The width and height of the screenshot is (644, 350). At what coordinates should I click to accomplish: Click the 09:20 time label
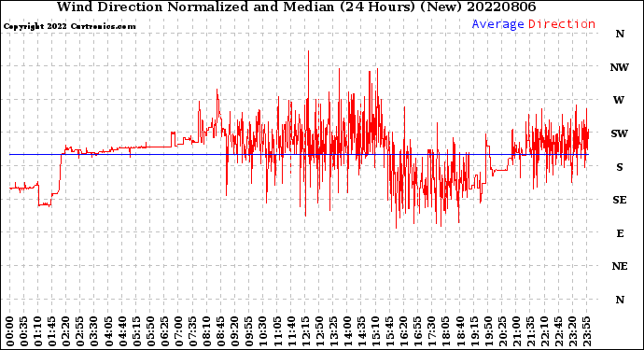(x=234, y=331)
